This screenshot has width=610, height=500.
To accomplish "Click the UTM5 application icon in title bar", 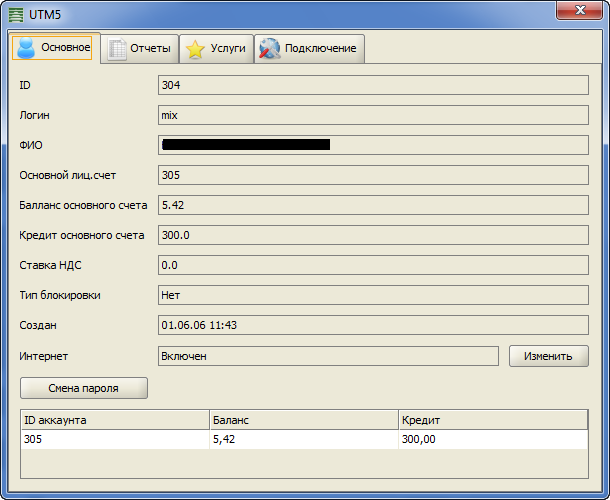I will tap(16, 11).
